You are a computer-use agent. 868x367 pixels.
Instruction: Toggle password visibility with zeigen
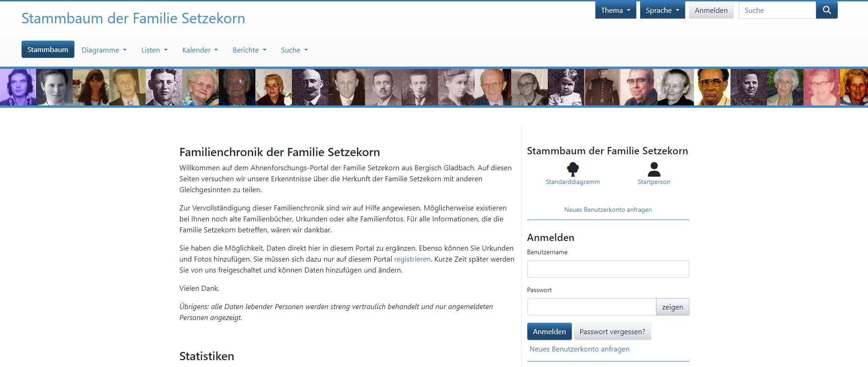click(672, 307)
